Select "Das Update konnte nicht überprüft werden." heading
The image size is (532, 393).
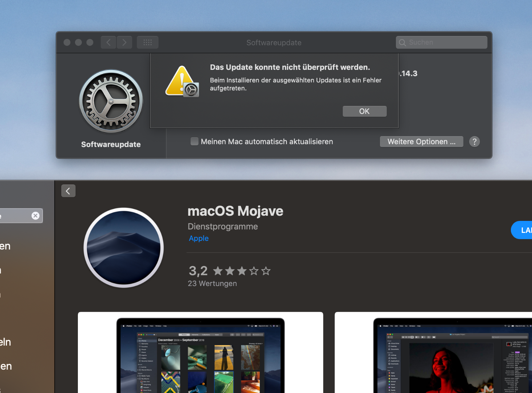click(290, 67)
